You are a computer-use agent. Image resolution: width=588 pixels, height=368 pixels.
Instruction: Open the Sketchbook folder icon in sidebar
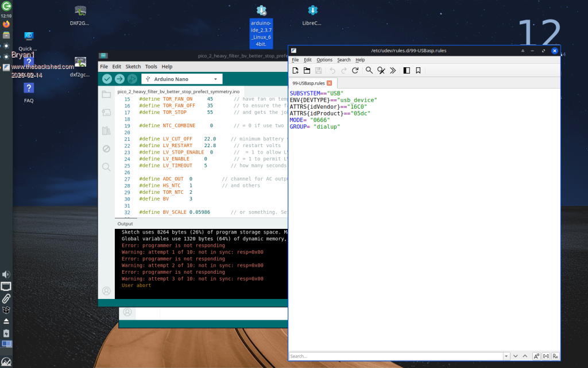tap(106, 94)
